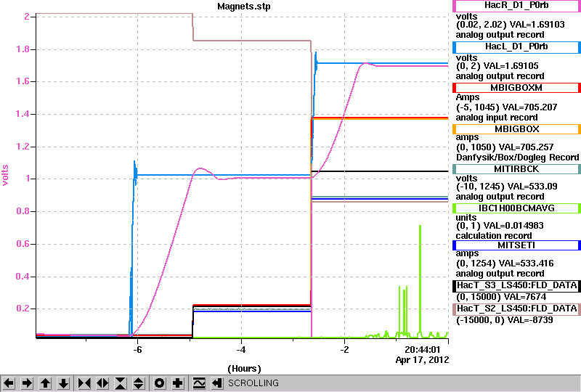Click the vertical zoom-in hourglass icon
This screenshot has width=581, height=392.
coord(121,383)
